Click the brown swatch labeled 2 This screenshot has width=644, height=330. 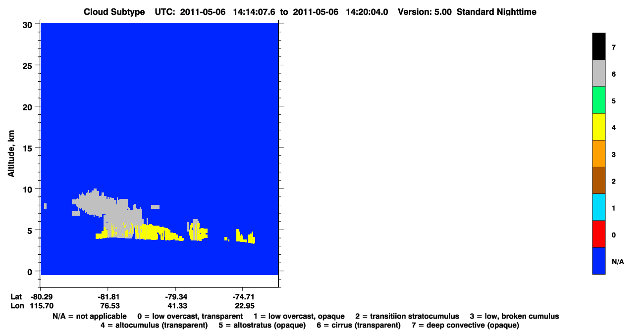[598, 180]
